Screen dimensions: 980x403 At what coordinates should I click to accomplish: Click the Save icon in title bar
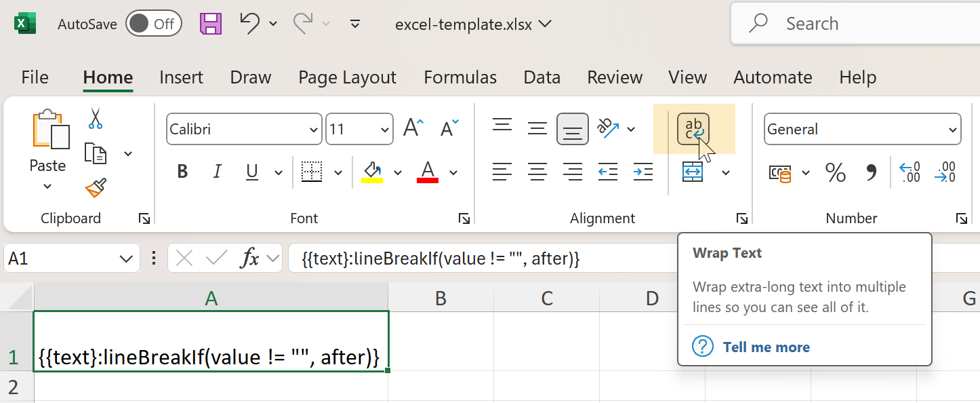point(211,24)
